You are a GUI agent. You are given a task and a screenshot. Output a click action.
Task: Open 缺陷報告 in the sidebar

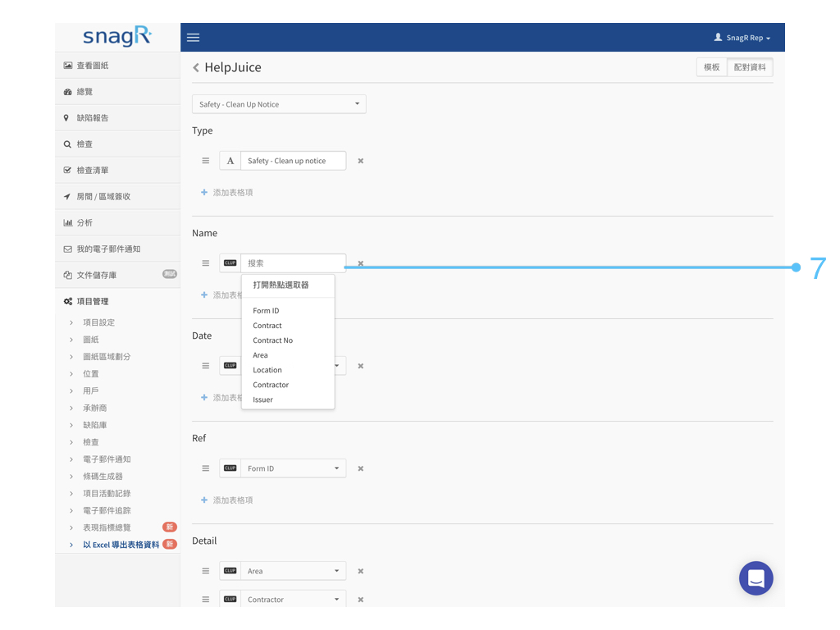tap(117, 118)
